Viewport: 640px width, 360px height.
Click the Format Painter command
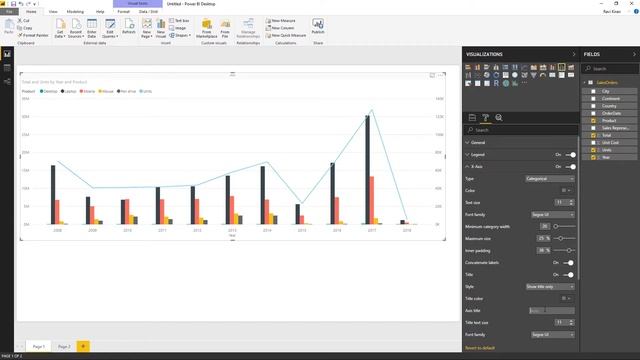tap(33, 35)
